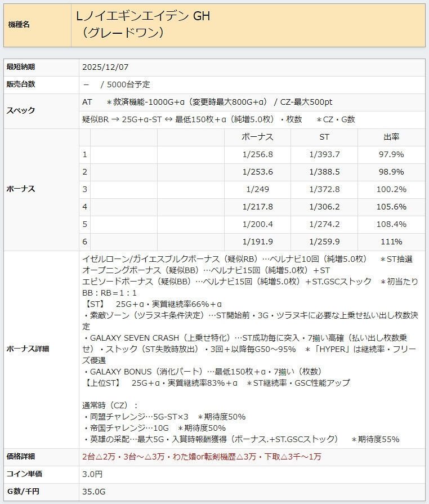This screenshot has height=504, width=429.
Task: Select the delivery date 2025/12/07
Action: tap(105, 67)
